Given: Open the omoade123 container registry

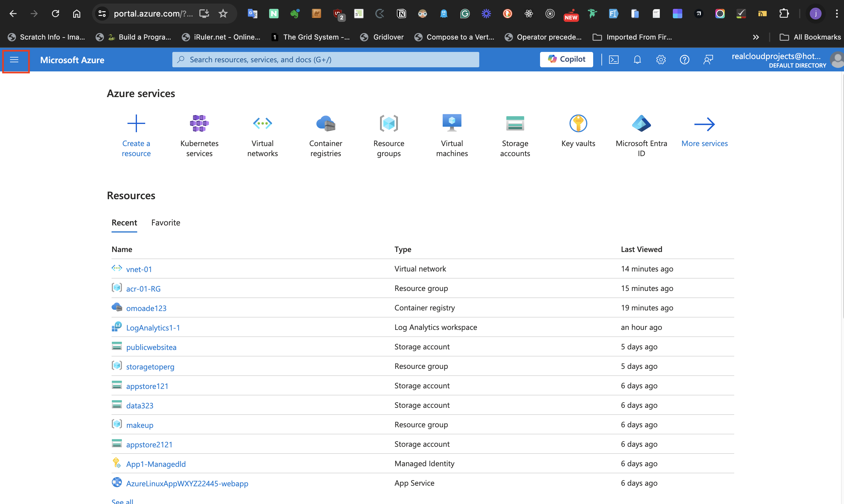Looking at the screenshot, I should click(x=146, y=308).
